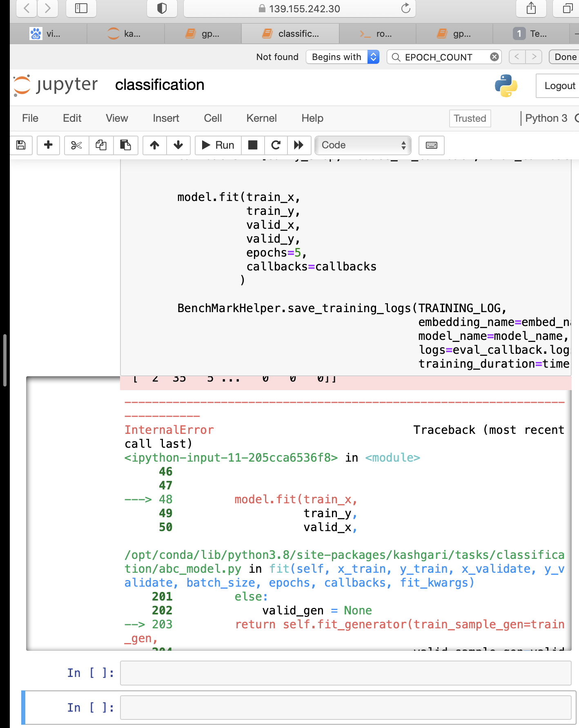Cut selected cells with scissors icon
The height and width of the screenshot is (728, 579).
[x=76, y=145]
